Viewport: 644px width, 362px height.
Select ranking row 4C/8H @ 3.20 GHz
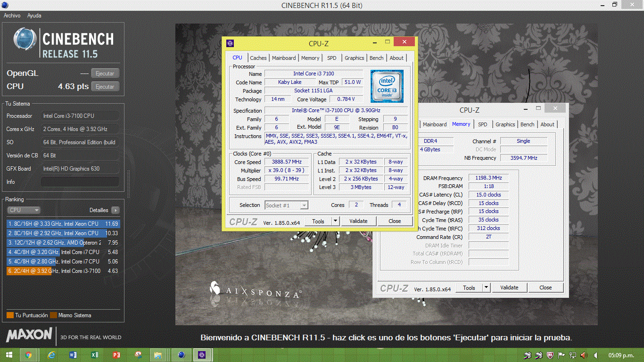tap(63, 252)
